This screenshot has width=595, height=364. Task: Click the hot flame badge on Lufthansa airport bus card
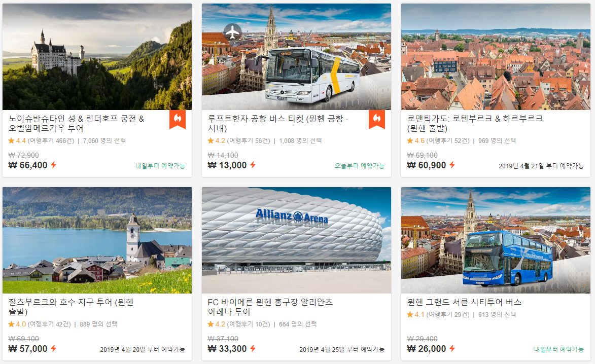pos(377,120)
